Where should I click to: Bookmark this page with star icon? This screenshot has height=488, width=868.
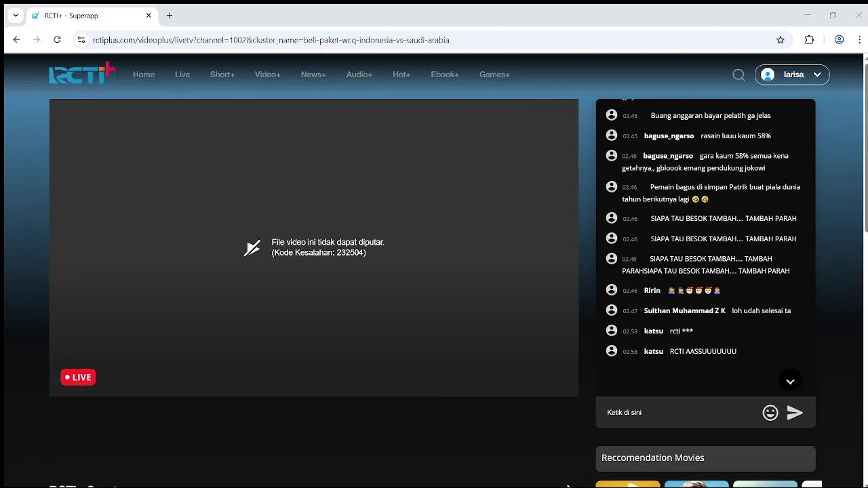coord(781,40)
